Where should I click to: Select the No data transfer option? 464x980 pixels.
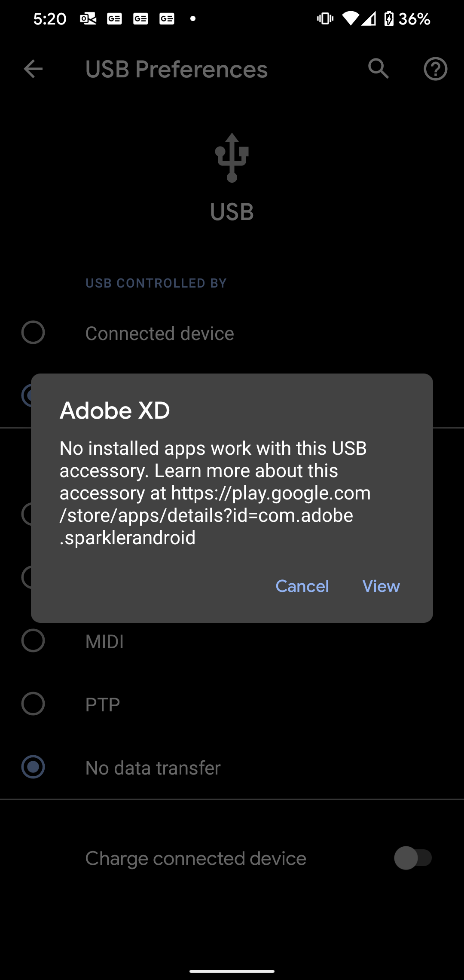point(33,767)
